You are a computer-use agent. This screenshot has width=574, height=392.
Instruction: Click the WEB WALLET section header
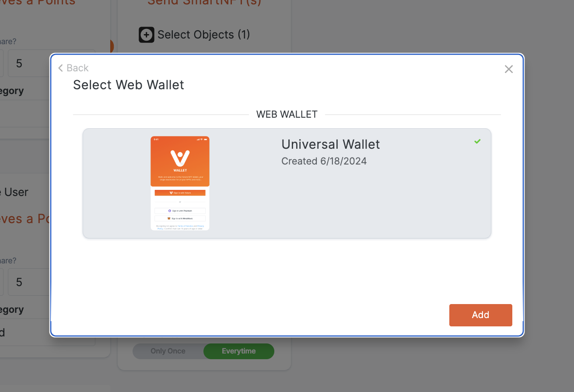(x=287, y=115)
